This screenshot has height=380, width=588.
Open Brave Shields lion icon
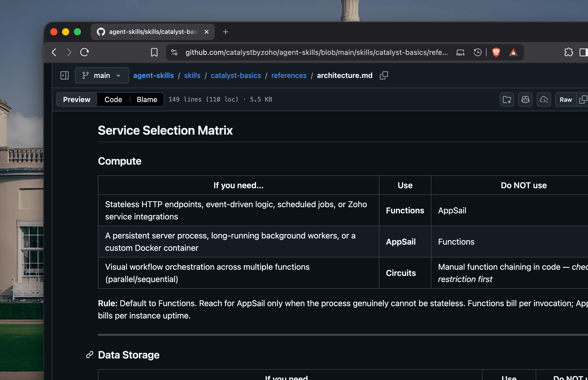(x=496, y=52)
